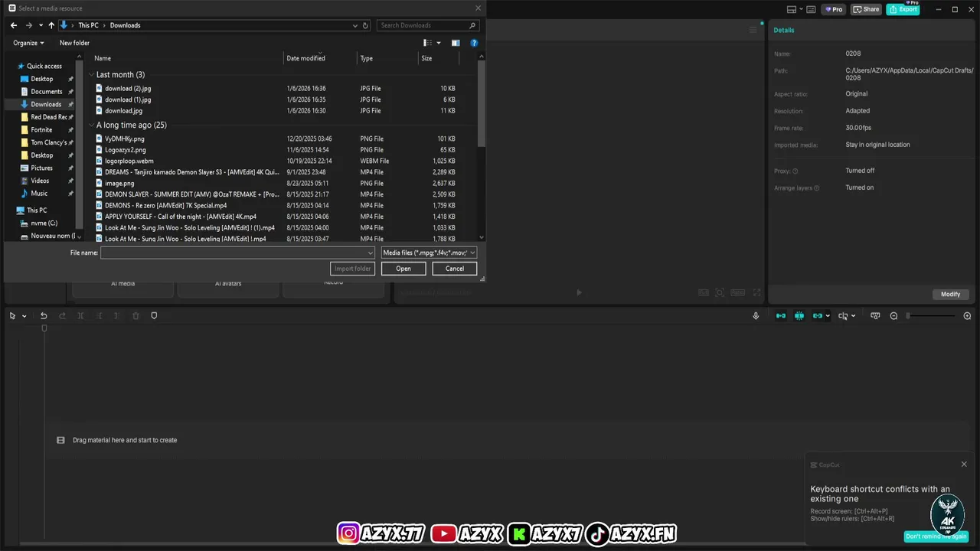980x551 pixels.
Task: Click the address bar history dropdown arrow
Action: pyautogui.click(x=354, y=25)
